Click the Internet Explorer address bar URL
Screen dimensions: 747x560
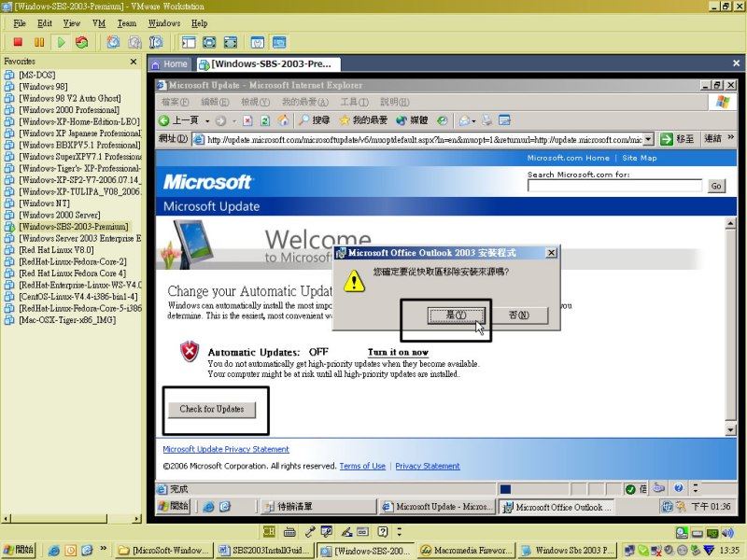424,139
